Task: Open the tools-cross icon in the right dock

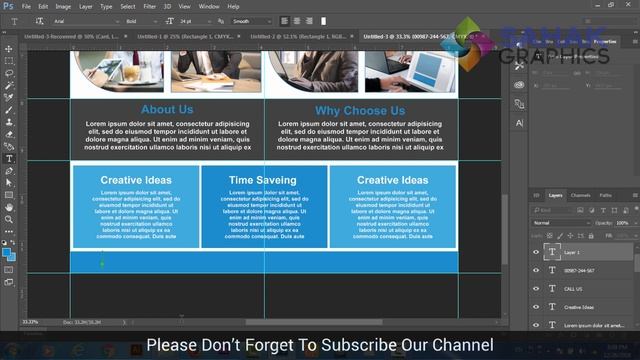Action: [x=519, y=66]
